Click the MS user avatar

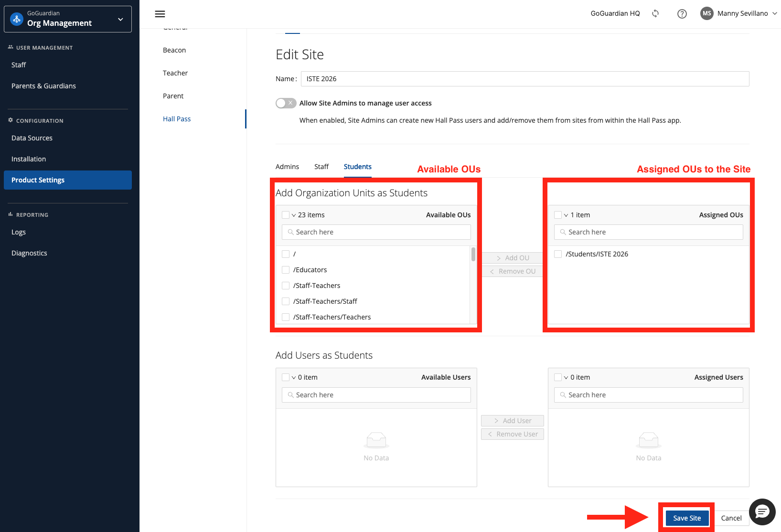tap(707, 13)
